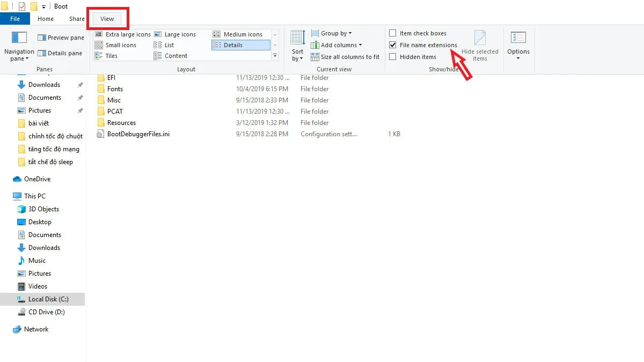Open the Group by dropdown
Viewport: 644px width, 362px height.
point(333,33)
